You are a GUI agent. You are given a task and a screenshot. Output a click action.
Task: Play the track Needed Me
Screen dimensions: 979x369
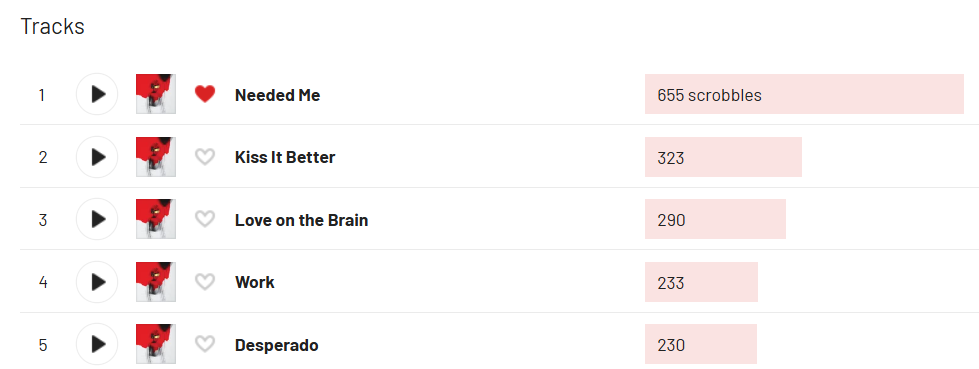pyautogui.click(x=97, y=94)
